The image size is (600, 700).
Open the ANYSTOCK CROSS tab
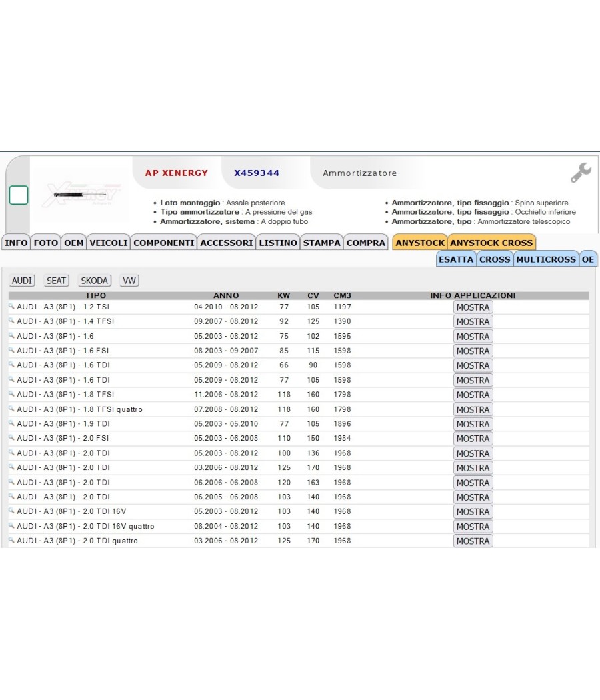pos(491,243)
